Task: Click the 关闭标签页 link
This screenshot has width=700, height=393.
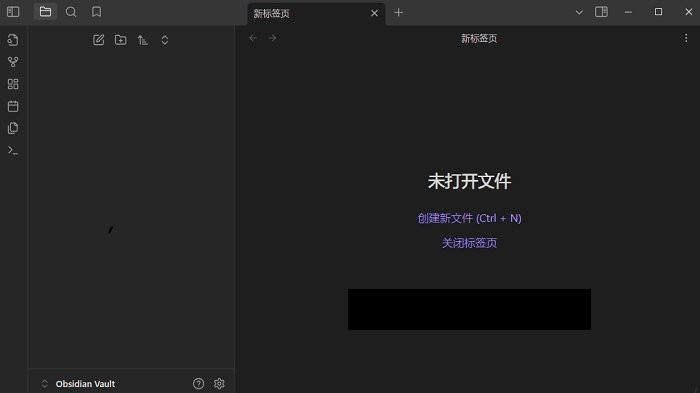Action: point(469,243)
